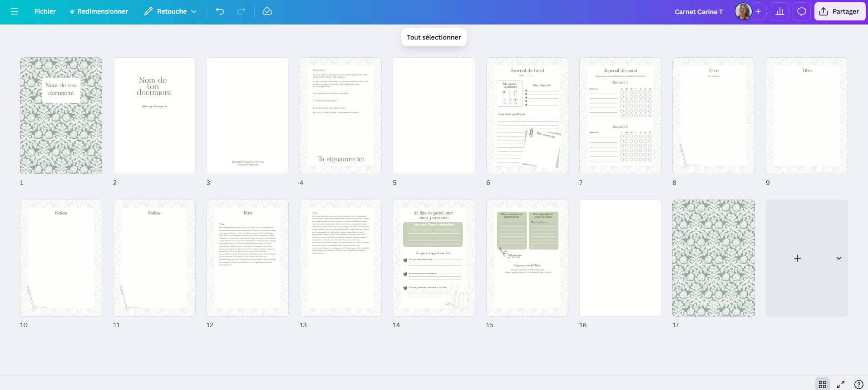This screenshot has width=868, height=390.
Task: Toggle the grid view button
Action: point(823,385)
